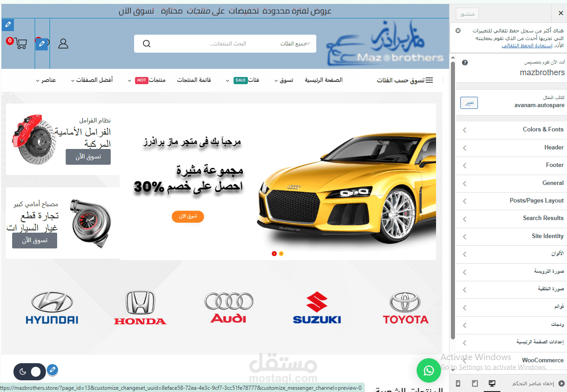Open the General section

click(511, 183)
